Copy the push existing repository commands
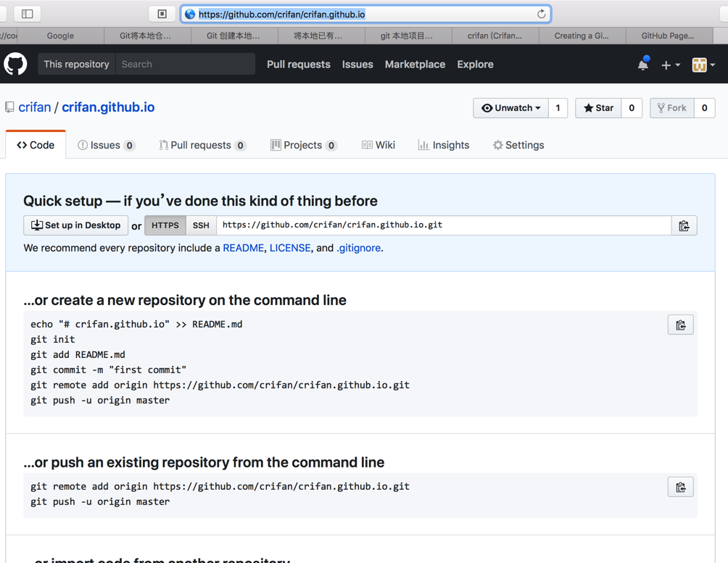Viewport: 728px width, 563px height. pos(680,488)
